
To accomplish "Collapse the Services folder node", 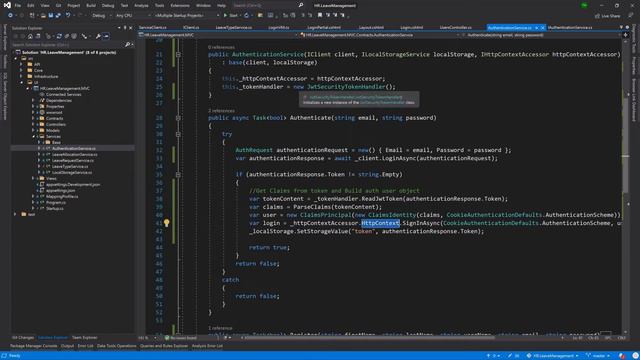I will tap(33, 136).
